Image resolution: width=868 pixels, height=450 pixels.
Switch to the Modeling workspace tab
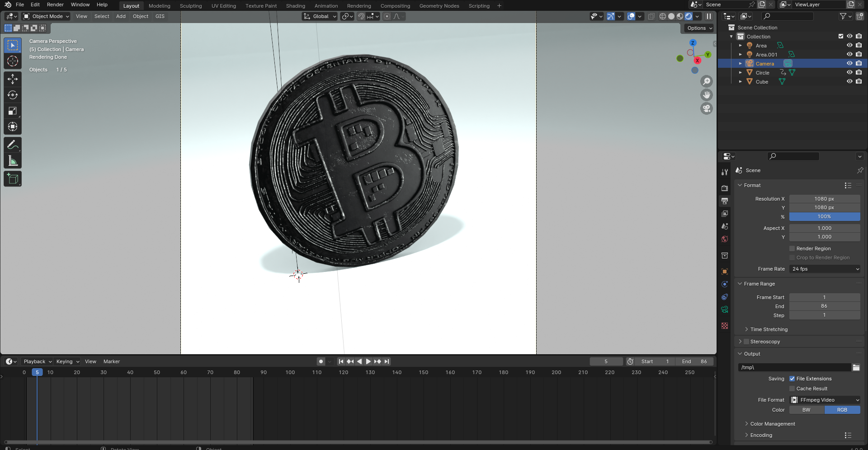[x=160, y=6]
